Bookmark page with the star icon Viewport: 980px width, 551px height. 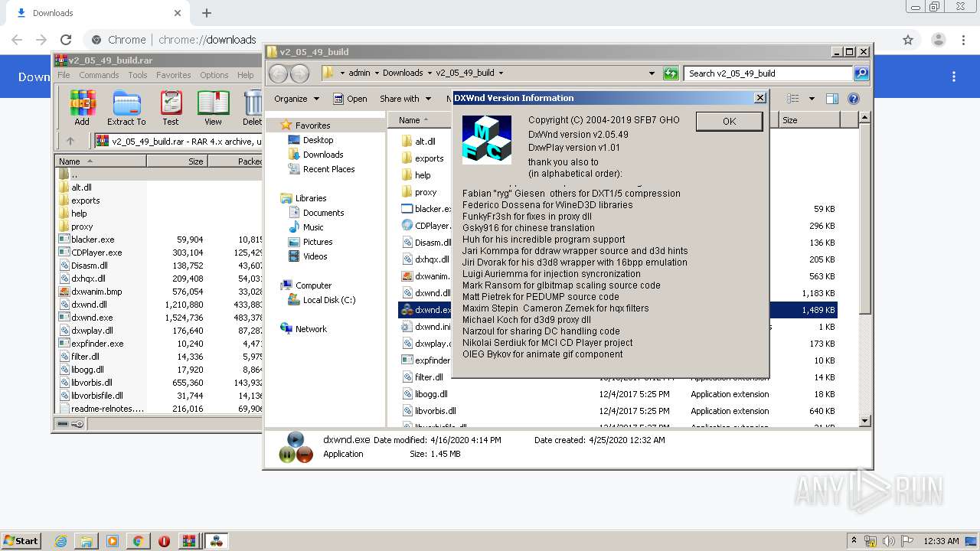click(x=908, y=40)
